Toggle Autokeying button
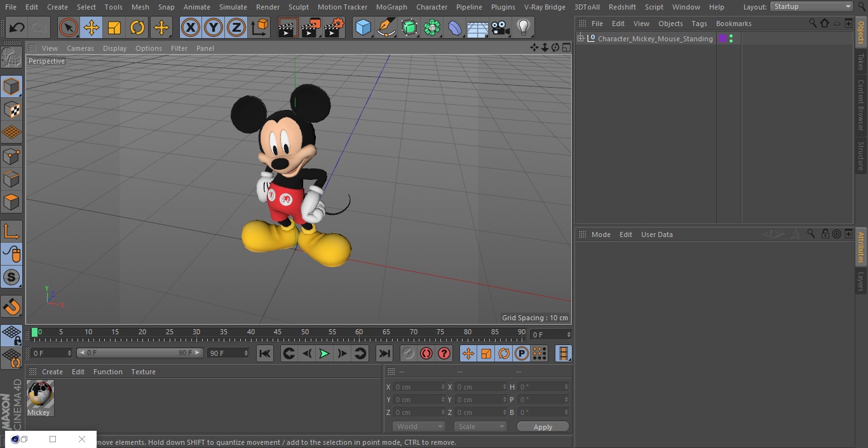Viewport: 868px width, 448px height. tap(426, 353)
